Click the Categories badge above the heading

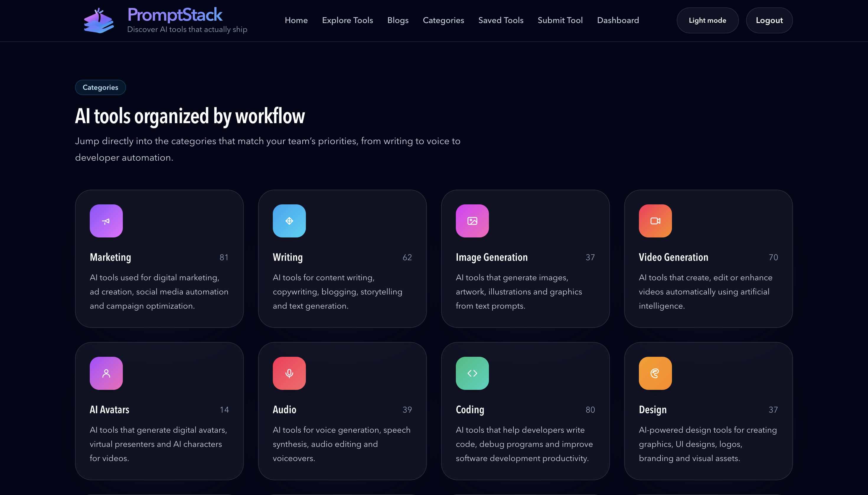tap(100, 87)
